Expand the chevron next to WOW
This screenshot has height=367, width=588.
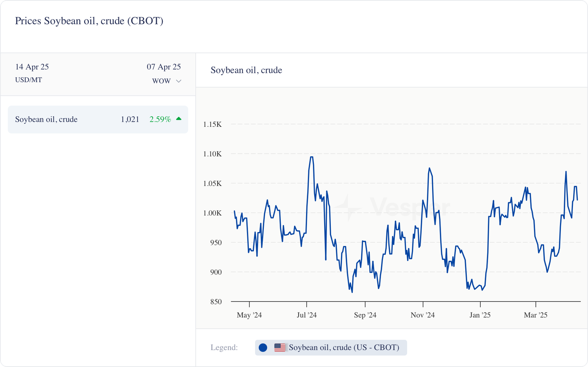179,81
